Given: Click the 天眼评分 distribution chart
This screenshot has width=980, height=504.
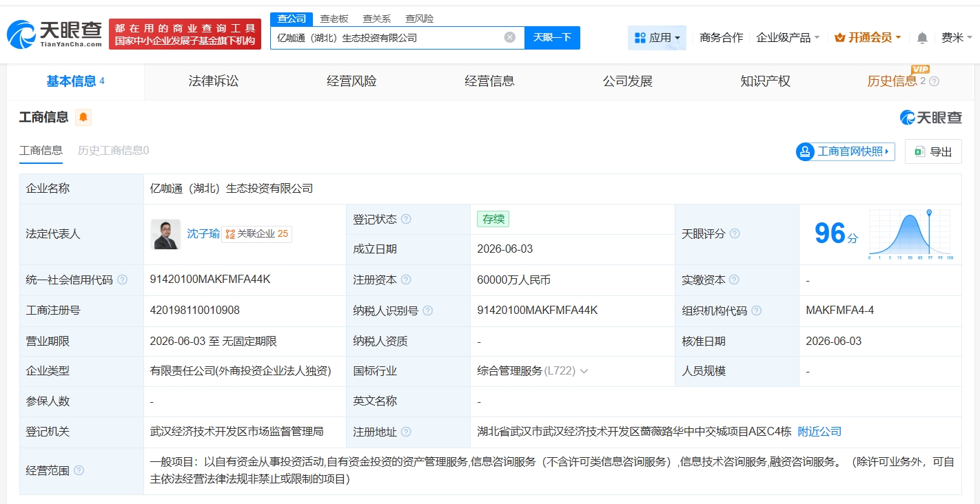Looking at the screenshot, I should pyautogui.click(x=910, y=234).
